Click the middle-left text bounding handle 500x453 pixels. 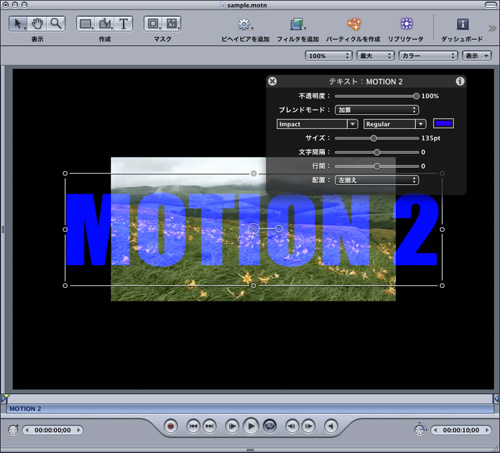[65, 230]
